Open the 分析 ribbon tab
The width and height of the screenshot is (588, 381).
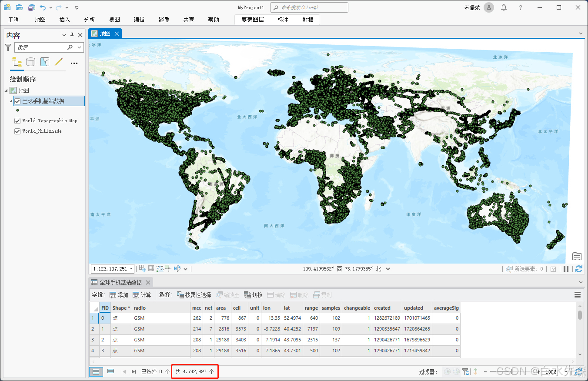[x=90, y=20]
